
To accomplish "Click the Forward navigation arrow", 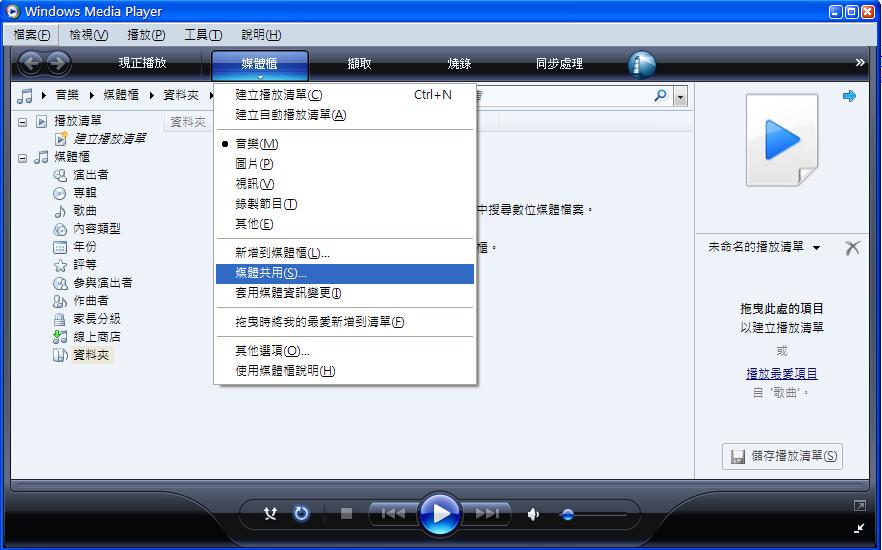I will coord(58,63).
